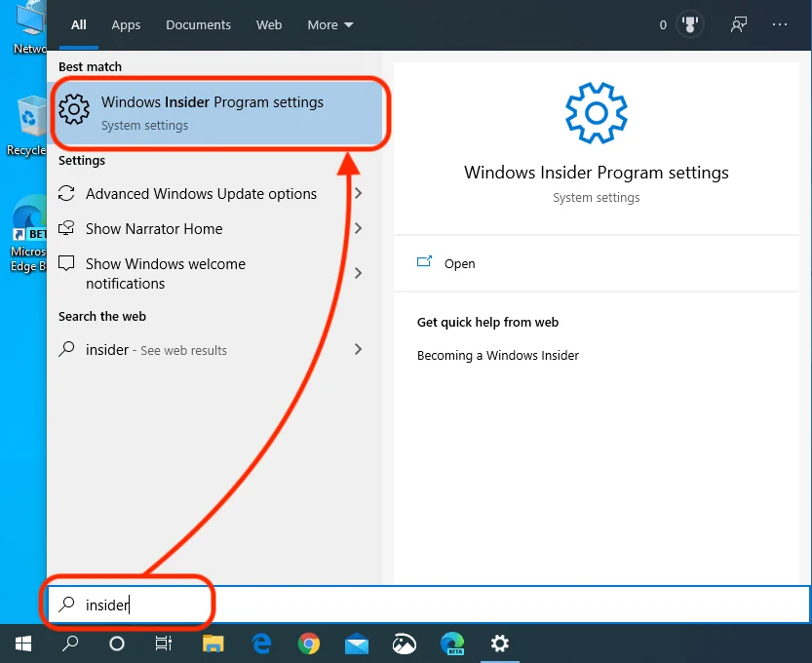Click taskbar Search magnifier icon
The image size is (812, 663).
(70, 643)
